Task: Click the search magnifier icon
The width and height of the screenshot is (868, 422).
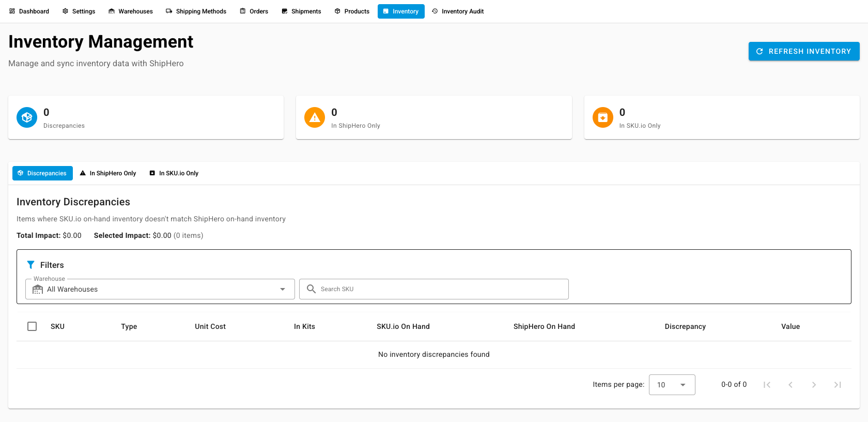Action: (x=311, y=289)
